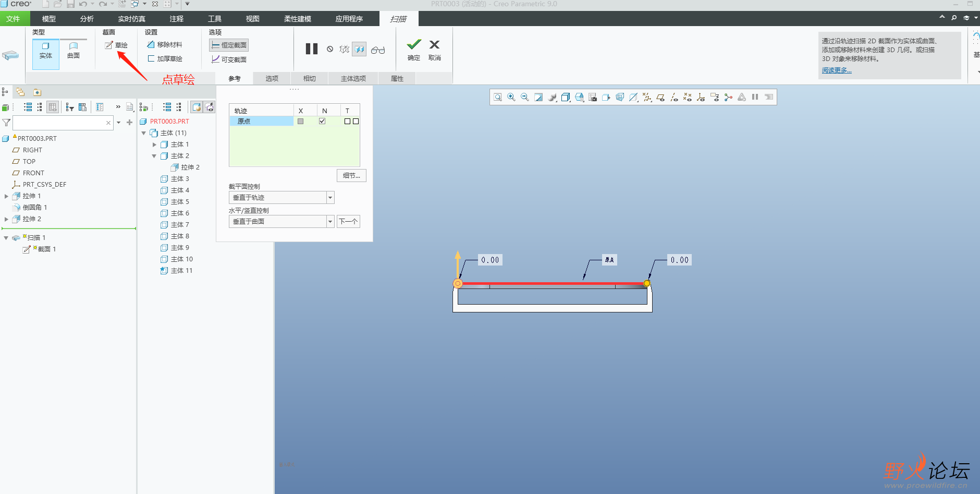980x494 pixels.
Task: Open the 分析 ribbon tab
Action: (87, 19)
